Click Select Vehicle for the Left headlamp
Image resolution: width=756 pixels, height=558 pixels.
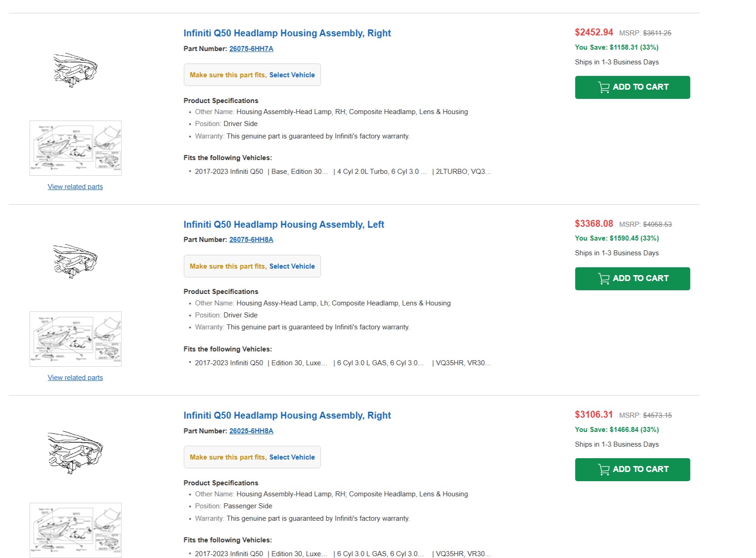point(292,266)
